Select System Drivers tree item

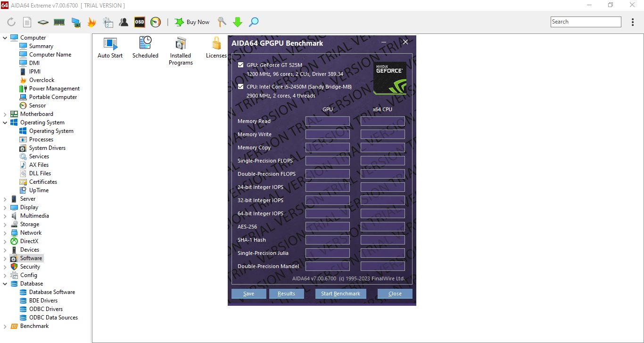[x=47, y=148]
